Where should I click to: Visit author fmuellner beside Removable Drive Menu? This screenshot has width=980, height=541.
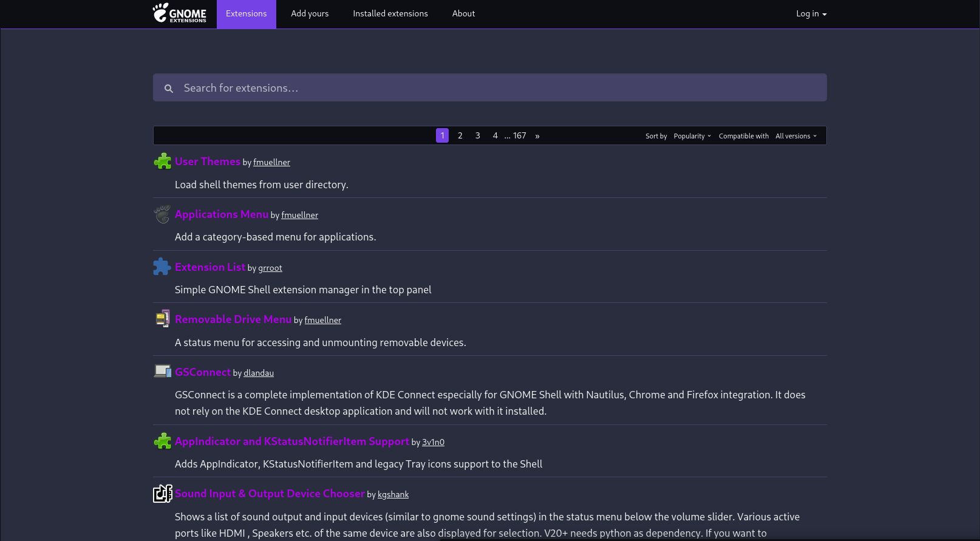[x=322, y=320]
